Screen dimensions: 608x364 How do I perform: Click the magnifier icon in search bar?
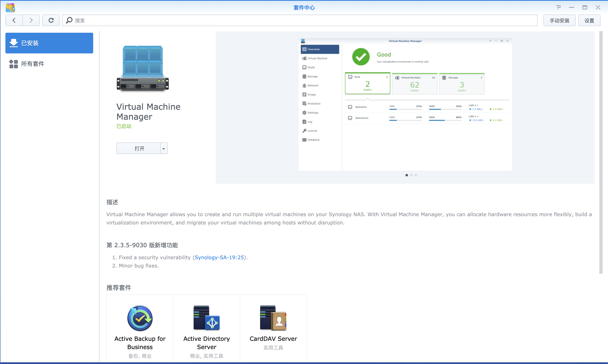(x=69, y=20)
